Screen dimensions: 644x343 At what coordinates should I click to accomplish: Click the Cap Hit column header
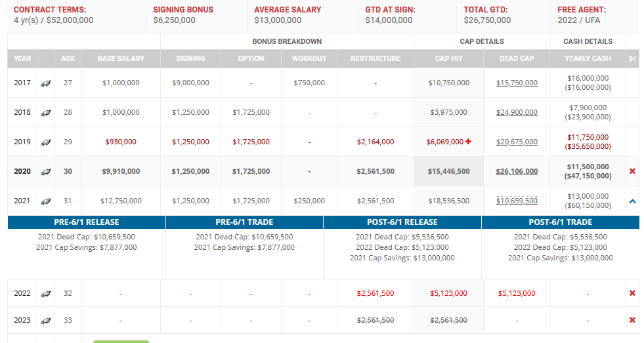[x=448, y=58]
